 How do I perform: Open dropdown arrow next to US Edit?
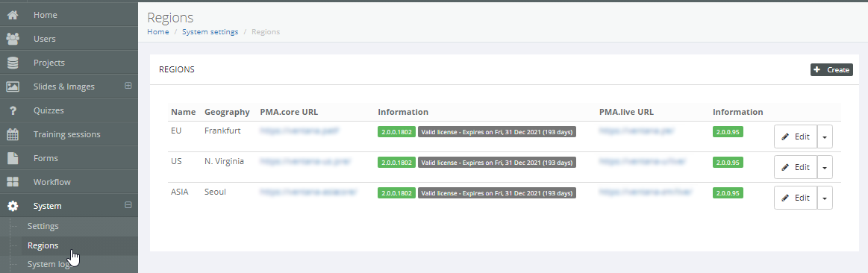pyautogui.click(x=825, y=167)
